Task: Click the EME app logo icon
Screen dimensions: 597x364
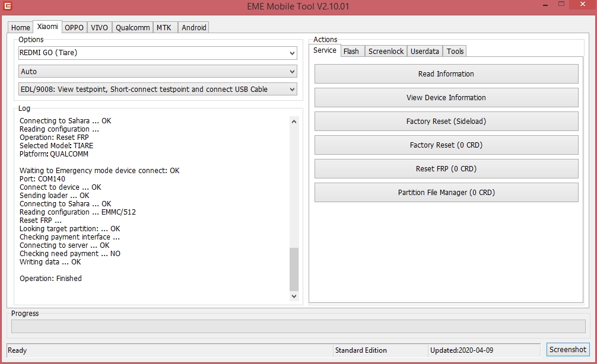Action: 7,6
